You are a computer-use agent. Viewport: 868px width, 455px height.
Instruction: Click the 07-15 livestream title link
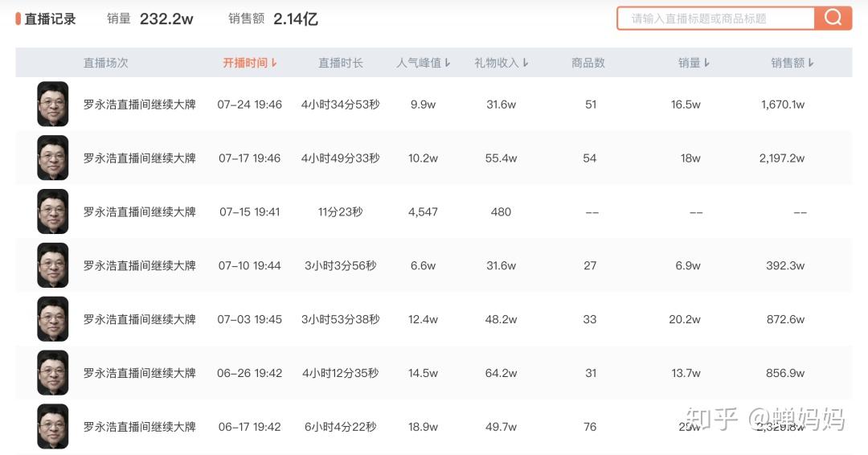[x=140, y=212]
